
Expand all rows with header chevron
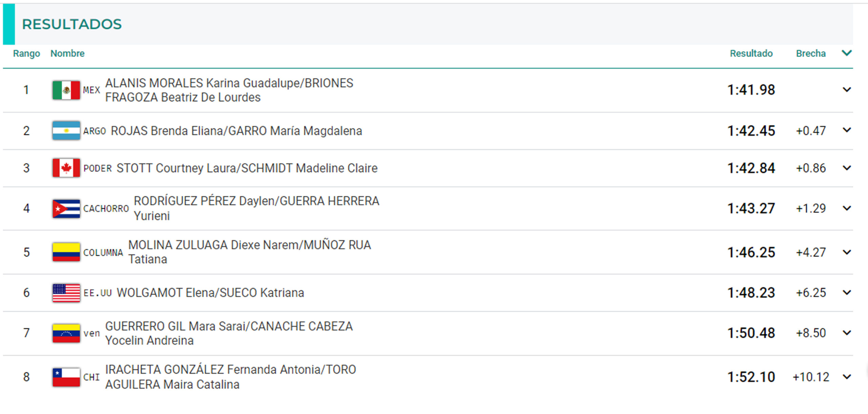coord(847,53)
